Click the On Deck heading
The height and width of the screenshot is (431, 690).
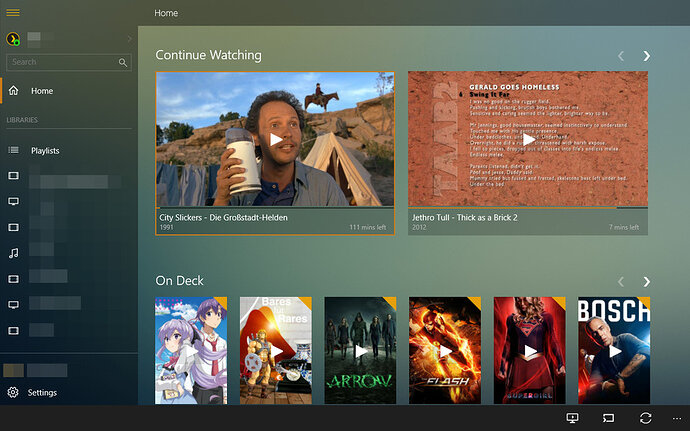click(x=179, y=281)
